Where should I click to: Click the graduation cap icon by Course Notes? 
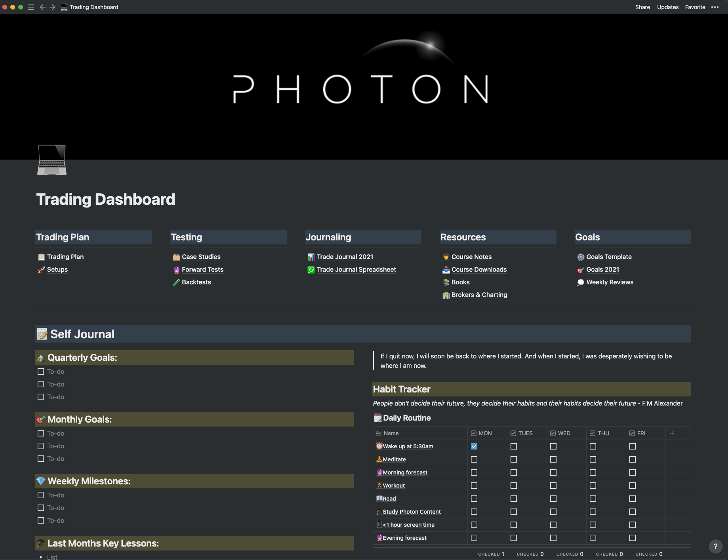coord(445,257)
